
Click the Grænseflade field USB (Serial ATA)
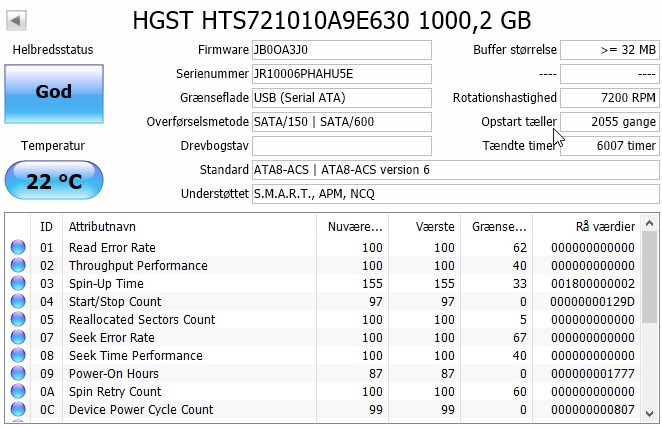tap(342, 98)
